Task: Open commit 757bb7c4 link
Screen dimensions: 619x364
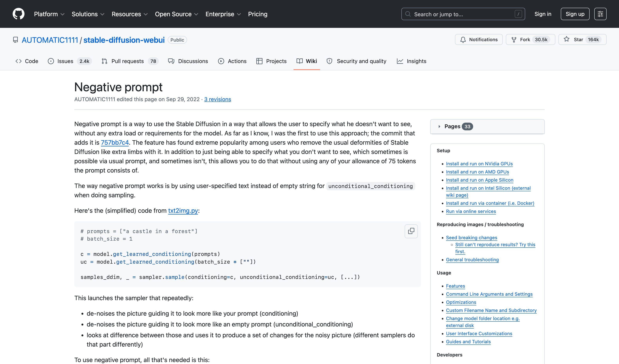Action: coord(115,143)
